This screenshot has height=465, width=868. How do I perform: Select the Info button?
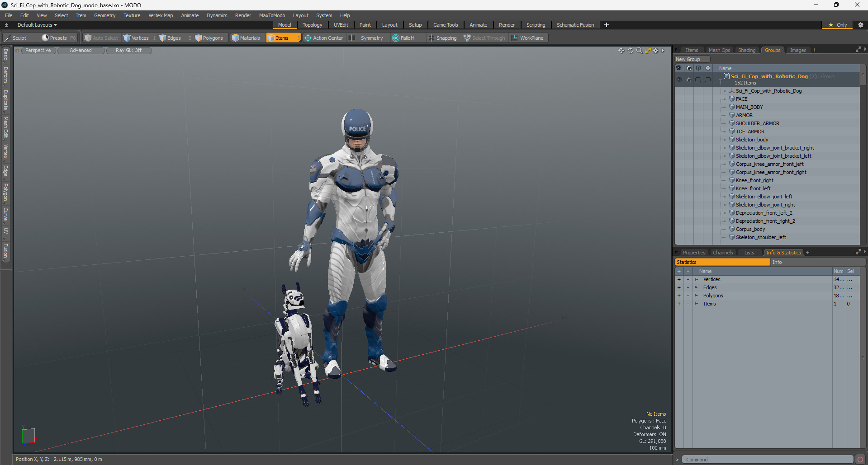coord(818,262)
